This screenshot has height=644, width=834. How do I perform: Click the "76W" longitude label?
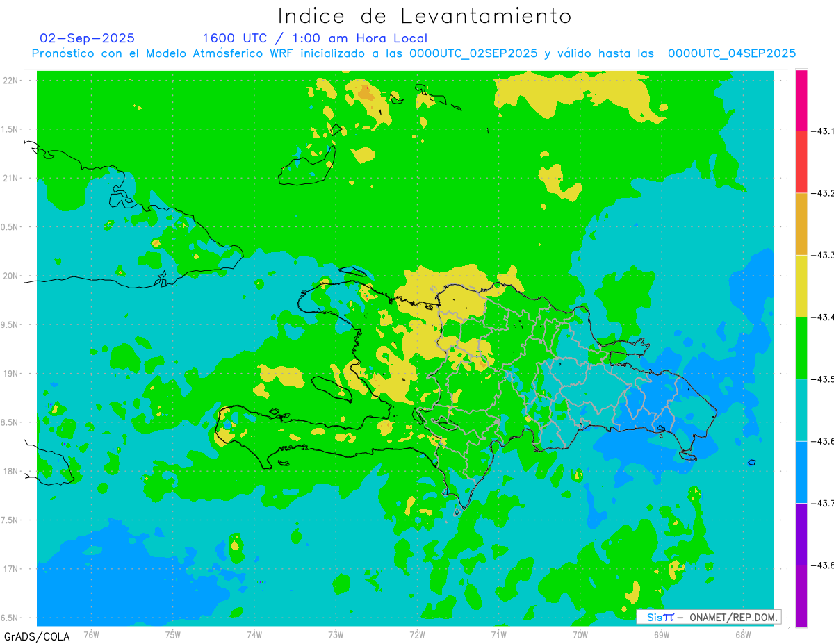91,634
